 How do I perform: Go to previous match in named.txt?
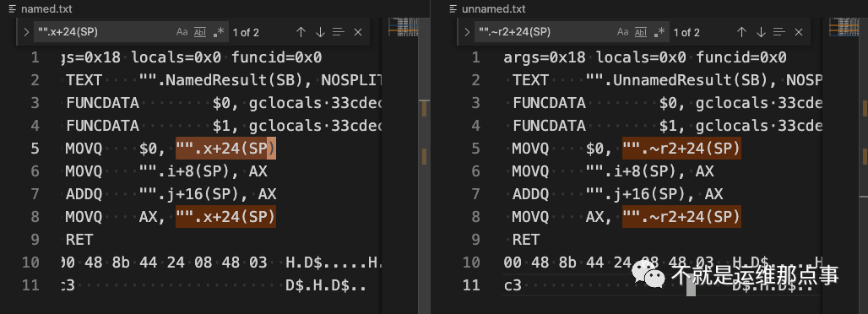(301, 32)
